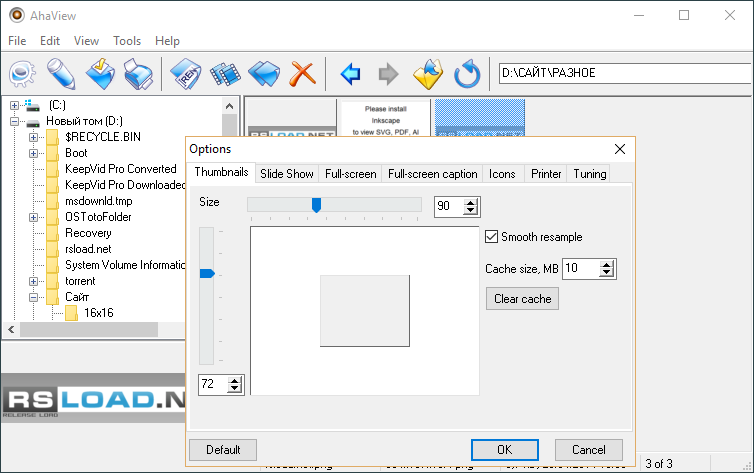
Task: Click the Cancel button
Action: 589,450
